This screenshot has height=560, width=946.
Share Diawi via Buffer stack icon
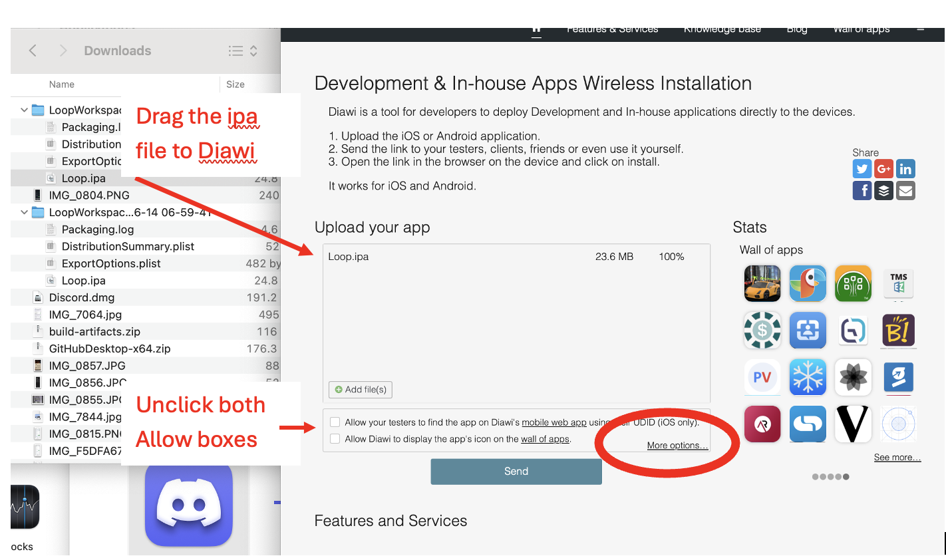coord(883,191)
